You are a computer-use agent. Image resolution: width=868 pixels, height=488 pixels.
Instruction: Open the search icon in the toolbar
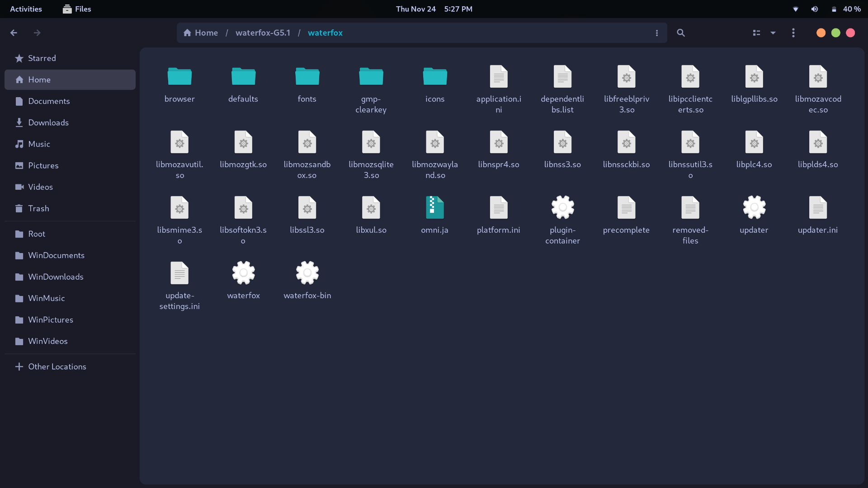pos(681,33)
